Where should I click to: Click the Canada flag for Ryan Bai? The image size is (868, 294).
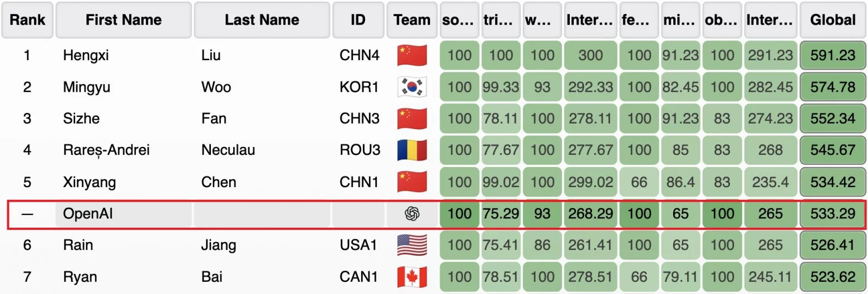412,277
